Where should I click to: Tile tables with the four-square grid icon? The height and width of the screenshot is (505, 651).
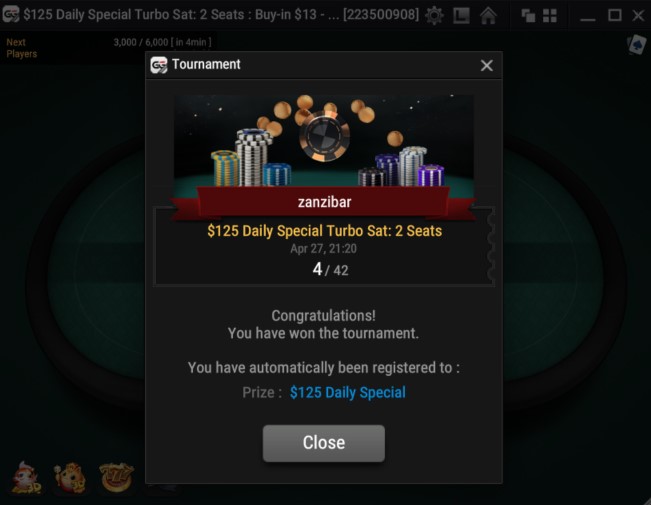(550, 16)
